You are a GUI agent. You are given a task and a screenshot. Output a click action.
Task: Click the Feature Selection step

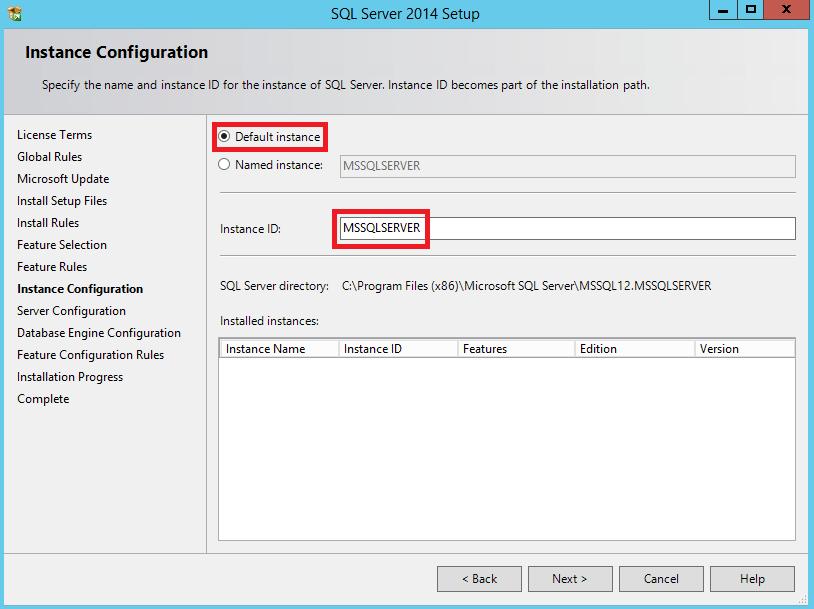62,245
